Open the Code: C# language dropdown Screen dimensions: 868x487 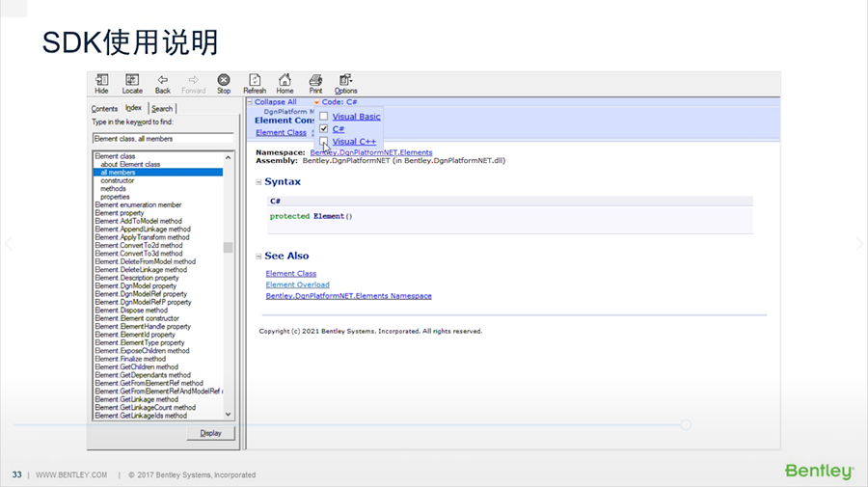click(x=337, y=102)
